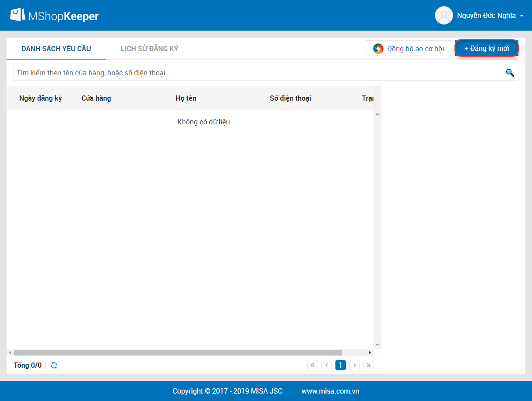This screenshot has width=532, height=401.
Task: Click the Nguyễn Đức Nghĩa user name
Action: point(486,16)
